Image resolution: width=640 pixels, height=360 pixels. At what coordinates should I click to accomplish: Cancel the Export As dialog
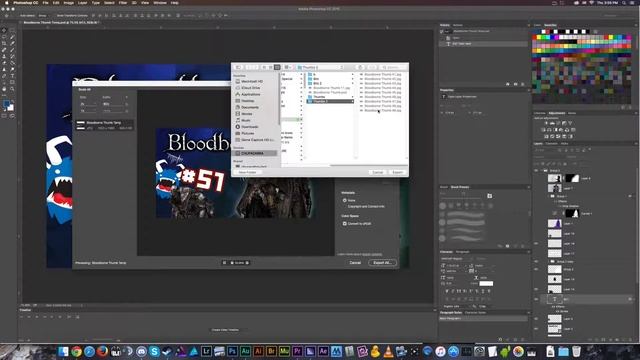(x=355, y=263)
